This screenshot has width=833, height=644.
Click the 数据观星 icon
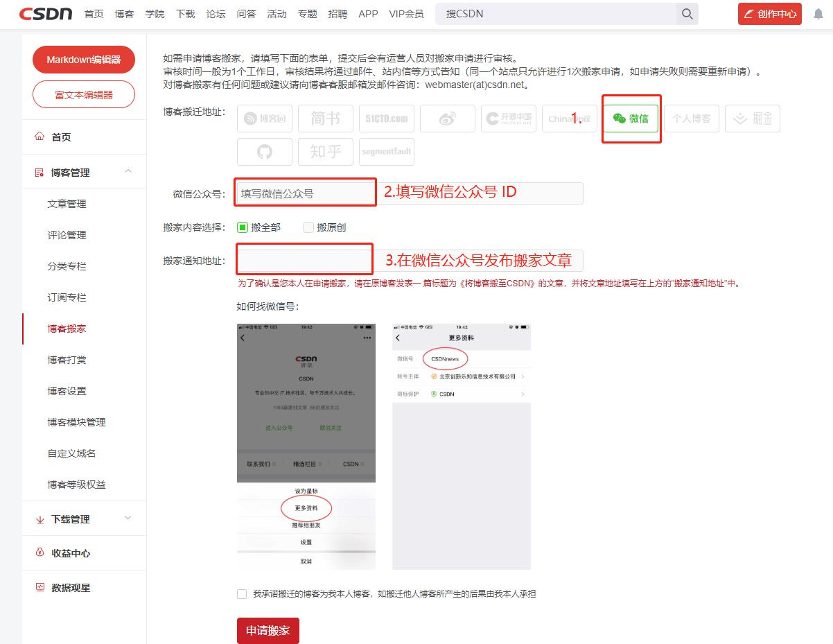[40, 588]
